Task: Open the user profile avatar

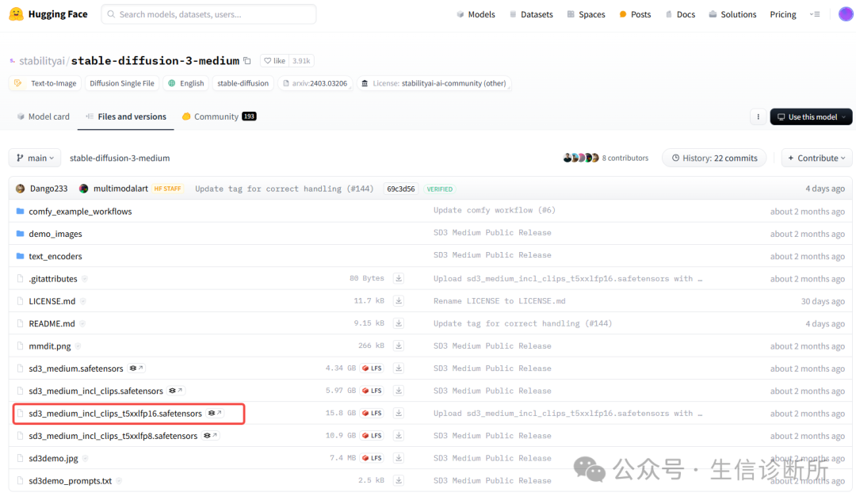Action: click(846, 14)
